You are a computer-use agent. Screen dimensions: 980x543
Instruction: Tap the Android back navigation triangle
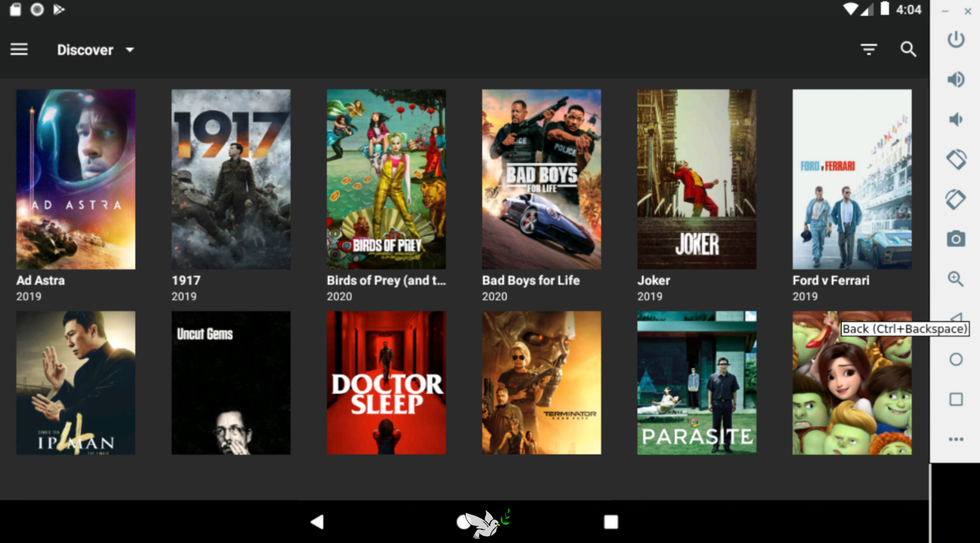pos(317,522)
